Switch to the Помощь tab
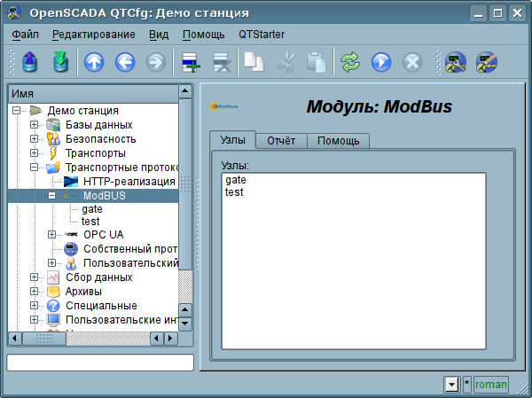 (339, 141)
